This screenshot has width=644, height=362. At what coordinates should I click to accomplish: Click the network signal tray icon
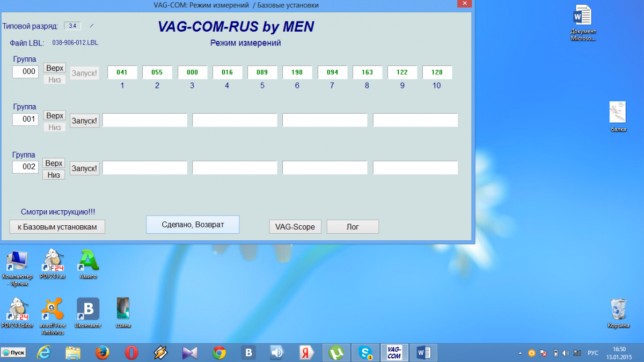(577, 353)
